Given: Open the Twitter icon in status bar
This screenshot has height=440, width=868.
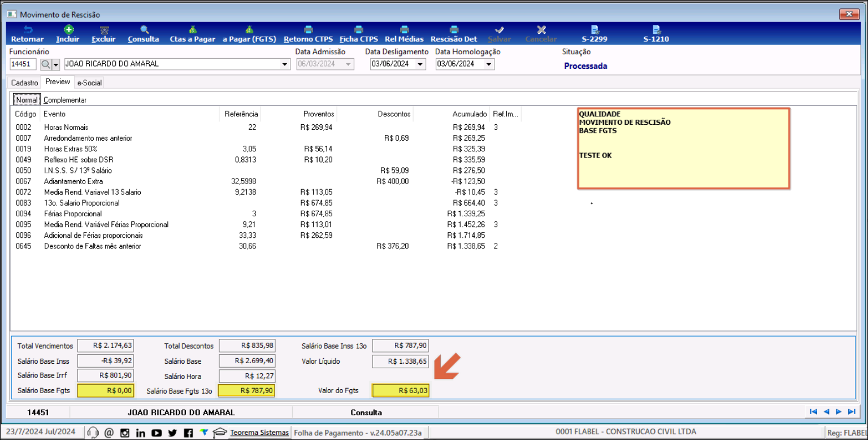Looking at the screenshot, I should tap(172, 433).
